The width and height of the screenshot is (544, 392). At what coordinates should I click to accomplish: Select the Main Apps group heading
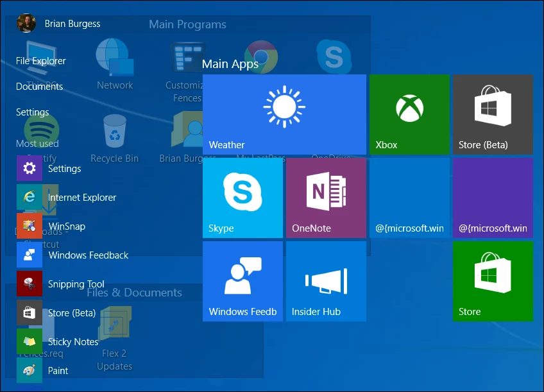point(230,64)
